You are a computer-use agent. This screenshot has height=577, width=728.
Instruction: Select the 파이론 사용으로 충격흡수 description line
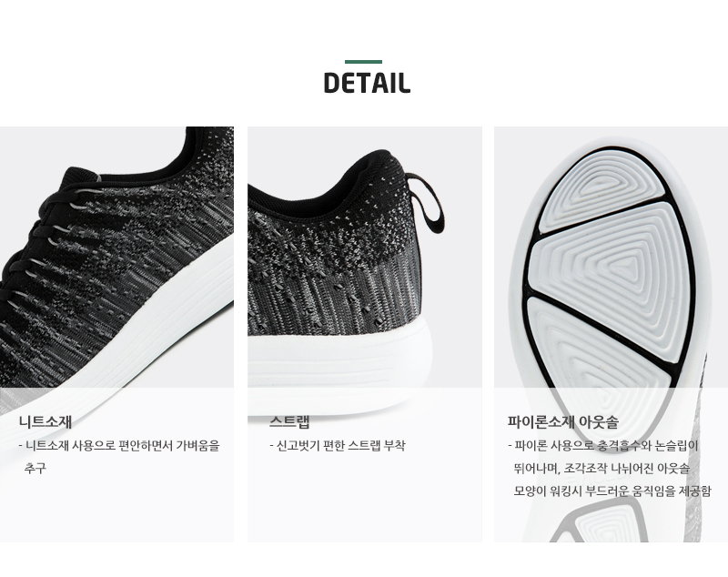[603, 446]
